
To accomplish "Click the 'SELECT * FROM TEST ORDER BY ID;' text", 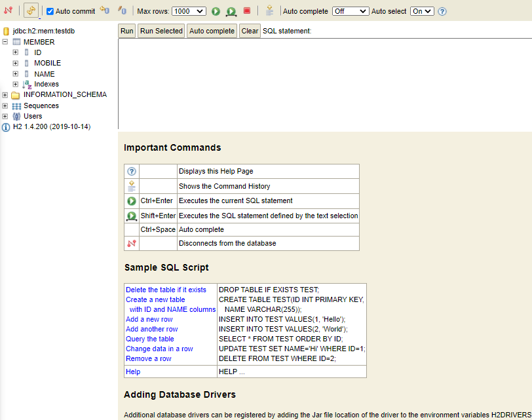I will 281,339.
